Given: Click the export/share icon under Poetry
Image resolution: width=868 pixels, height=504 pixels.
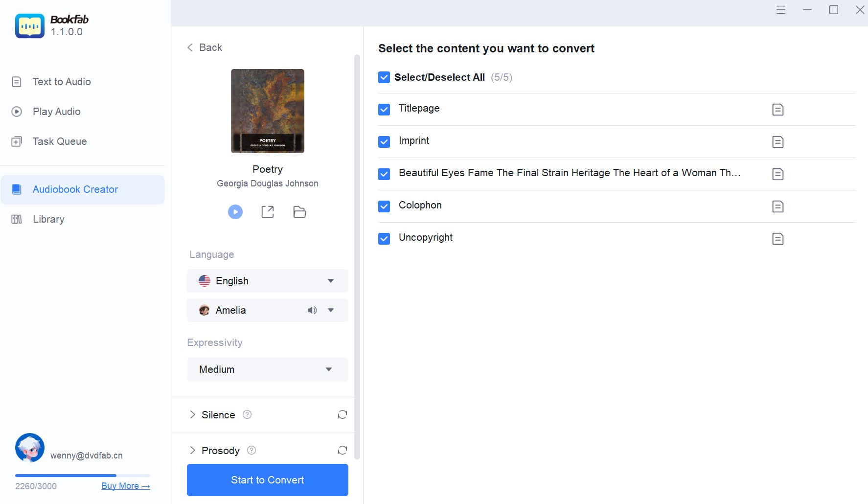Looking at the screenshot, I should [x=268, y=212].
